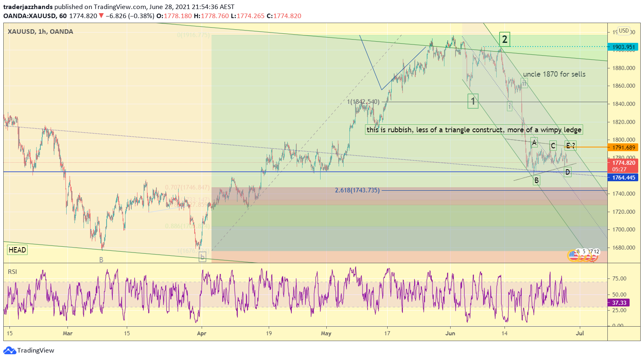Screen dimensions: 644x360
Task: Click the RSI 25.00 axis level
Action: click(x=619, y=310)
